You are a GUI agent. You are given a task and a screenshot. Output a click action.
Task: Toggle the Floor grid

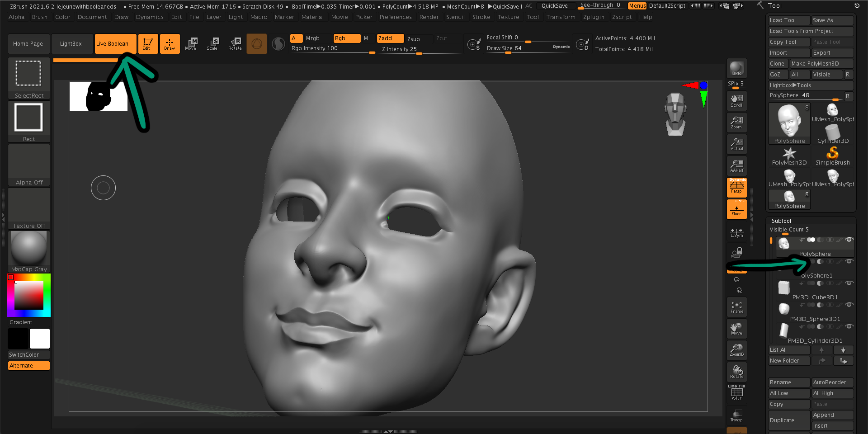tap(736, 209)
